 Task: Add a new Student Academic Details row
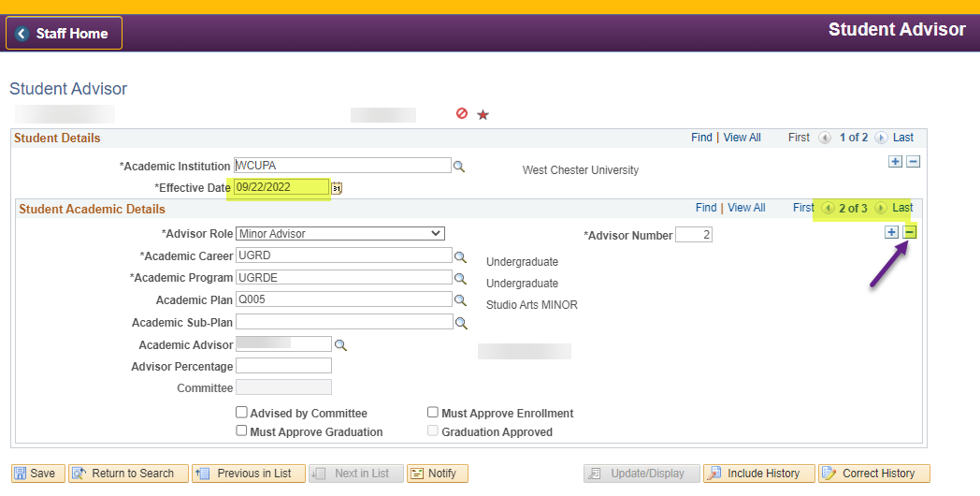pos(891,232)
